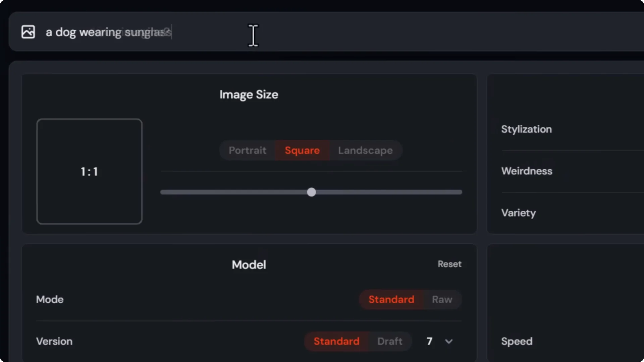Select Standard version
The image size is (644, 362).
336,341
